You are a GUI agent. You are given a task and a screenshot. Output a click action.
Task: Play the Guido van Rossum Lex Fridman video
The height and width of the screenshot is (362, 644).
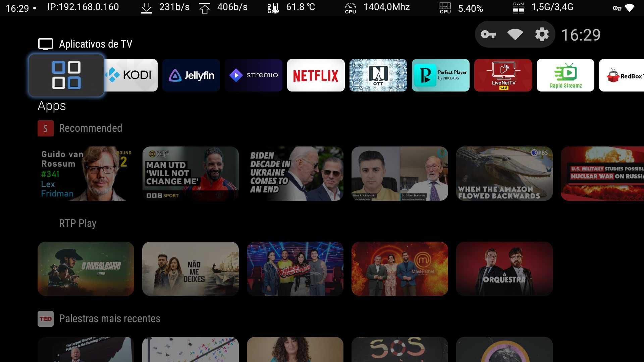click(86, 174)
